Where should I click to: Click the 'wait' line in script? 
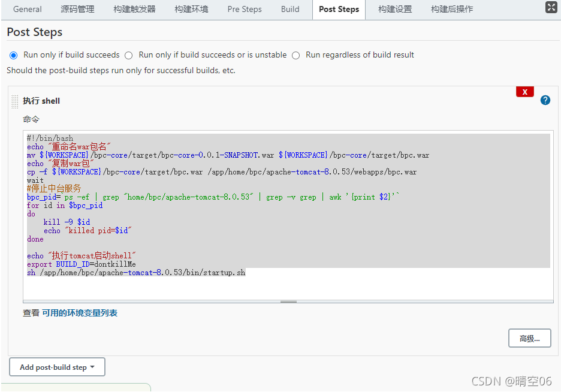point(35,180)
